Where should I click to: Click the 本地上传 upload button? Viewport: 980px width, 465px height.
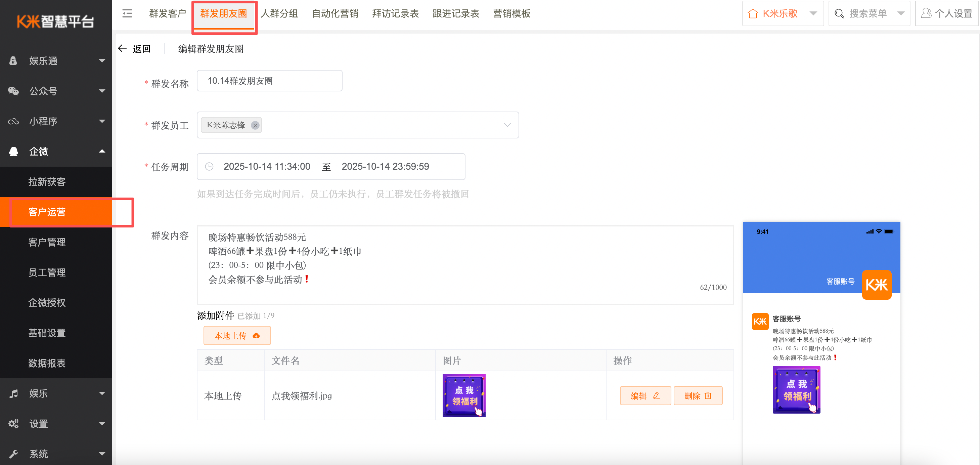pos(237,335)
